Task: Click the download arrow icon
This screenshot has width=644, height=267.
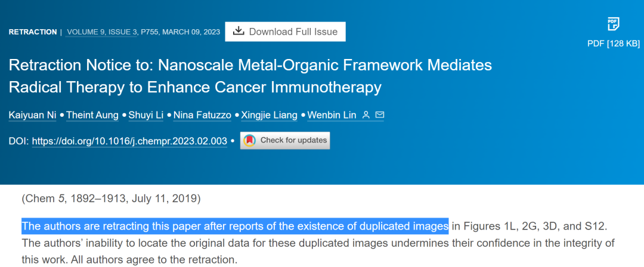Action: click(x=239, y=32)
